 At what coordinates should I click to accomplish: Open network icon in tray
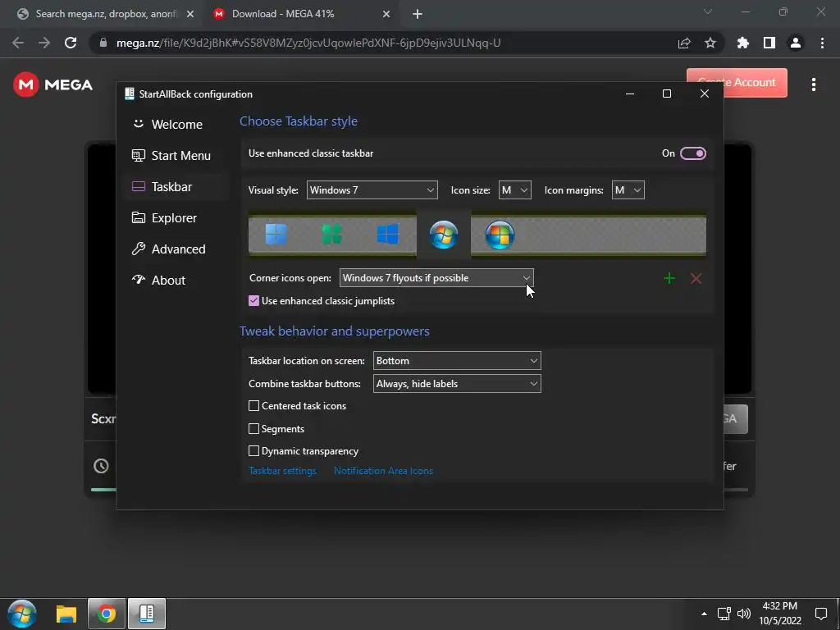tap(724, 614)
